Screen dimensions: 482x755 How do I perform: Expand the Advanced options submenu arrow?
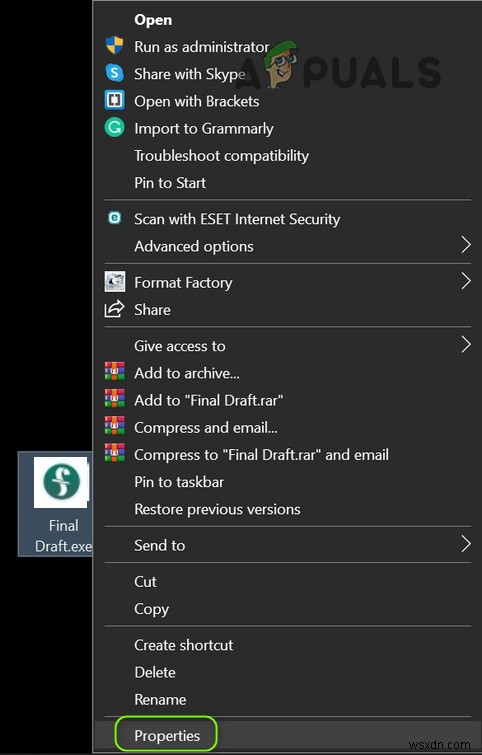pyautogui.click(x=465, y=245)
